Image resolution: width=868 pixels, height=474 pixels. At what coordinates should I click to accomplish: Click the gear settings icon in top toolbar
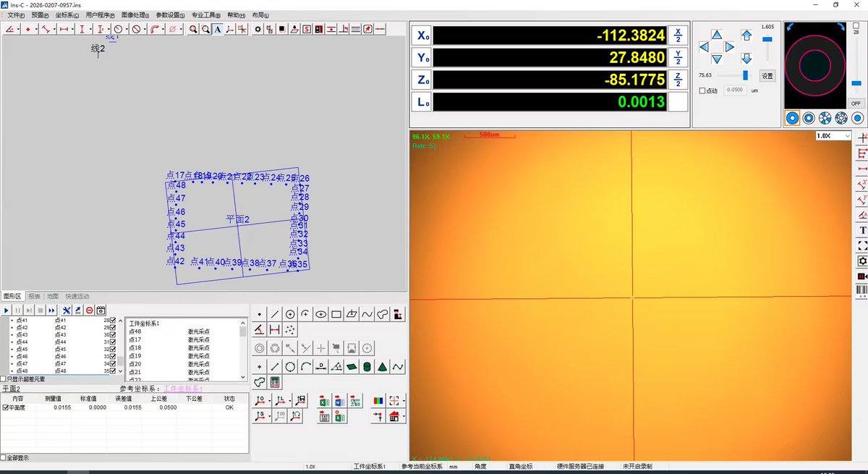tap(258, 29)
